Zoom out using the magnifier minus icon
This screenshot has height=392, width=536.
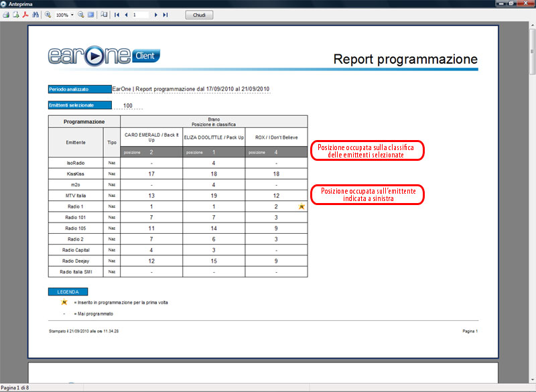[80, 15]
